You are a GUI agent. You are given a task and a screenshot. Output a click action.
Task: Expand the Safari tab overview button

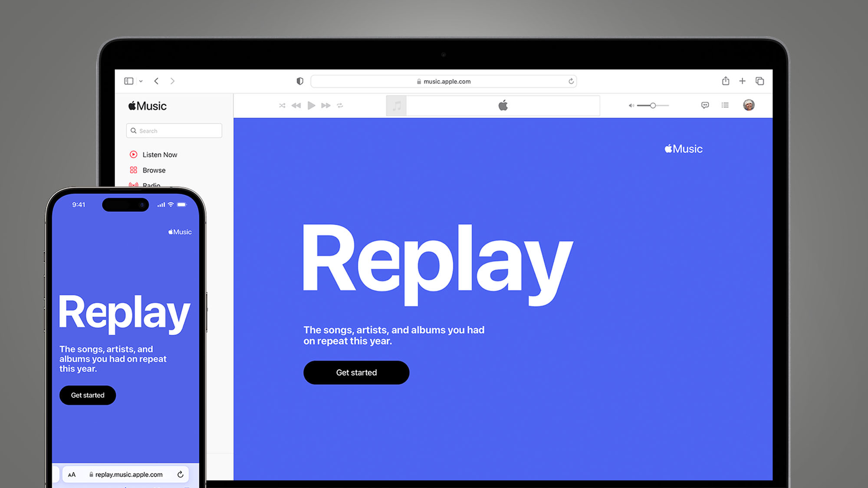tap(759, 81)
